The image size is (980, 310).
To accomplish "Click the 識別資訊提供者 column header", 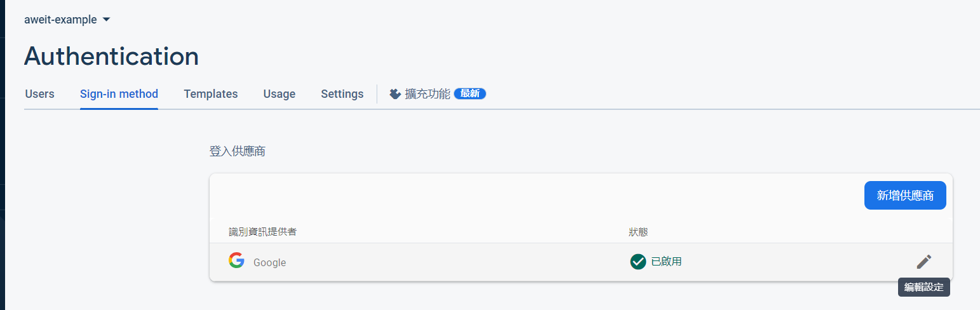I will pos(262,232).
